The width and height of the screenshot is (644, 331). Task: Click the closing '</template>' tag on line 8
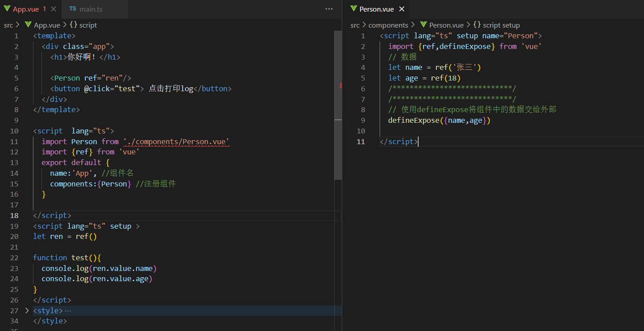point(56,109)
